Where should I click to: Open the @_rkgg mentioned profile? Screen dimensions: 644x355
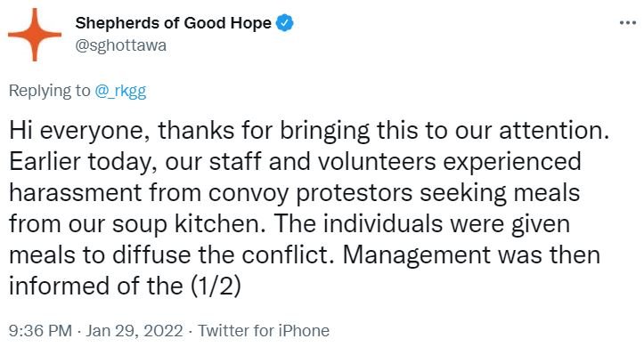pyautogui.click(x=120, y=91)
